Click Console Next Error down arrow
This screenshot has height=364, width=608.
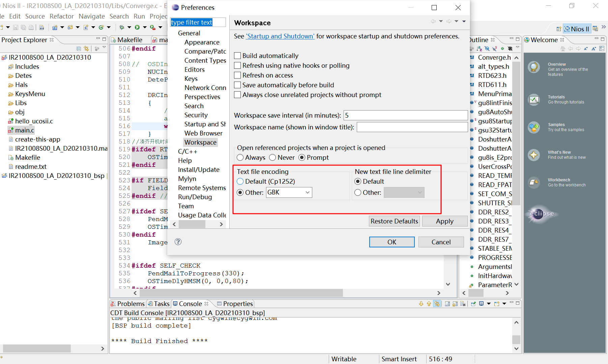coord(421,304)
